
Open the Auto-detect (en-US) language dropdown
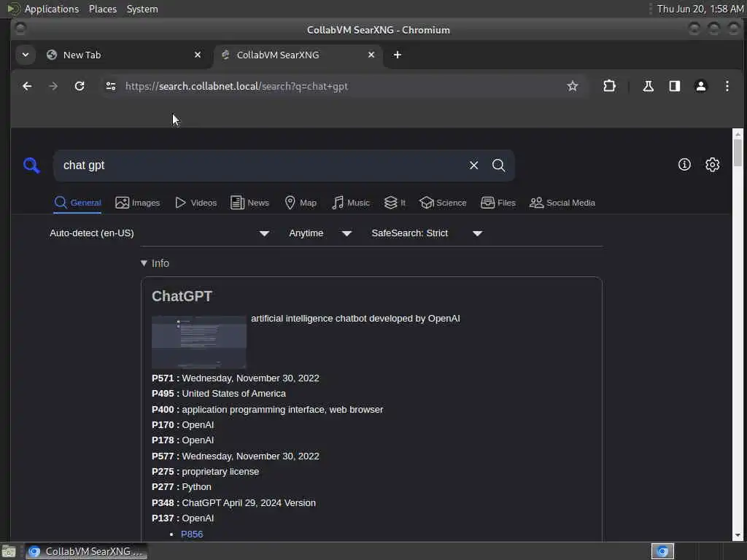160,233
